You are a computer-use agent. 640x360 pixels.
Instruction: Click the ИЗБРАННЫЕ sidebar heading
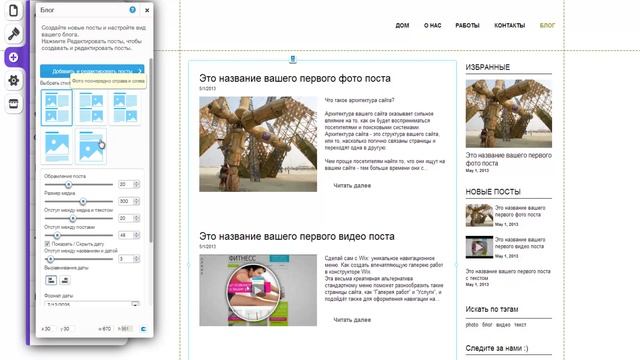click(488, 67)
